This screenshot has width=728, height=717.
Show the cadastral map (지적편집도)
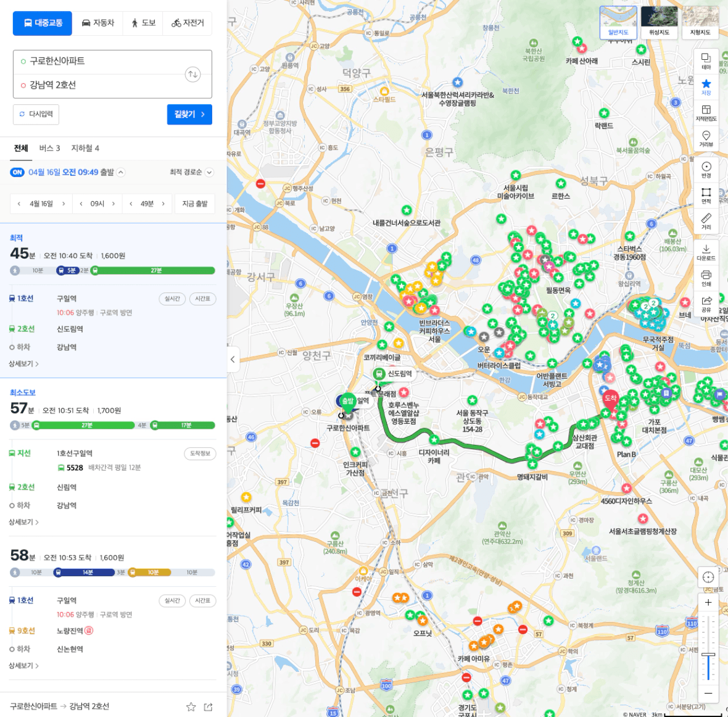tap(706, 113)
